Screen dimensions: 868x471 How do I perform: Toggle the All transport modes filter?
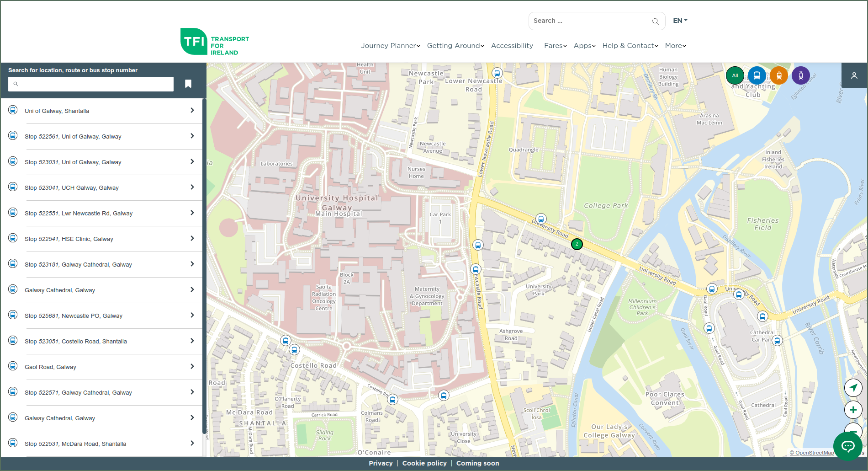click(735, 75)
